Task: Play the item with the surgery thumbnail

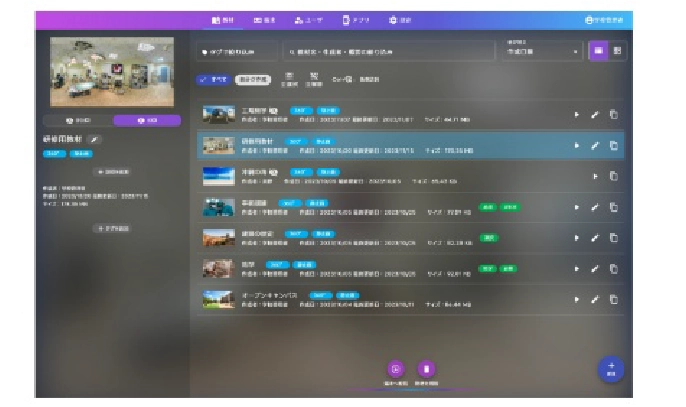Action: 577,207
